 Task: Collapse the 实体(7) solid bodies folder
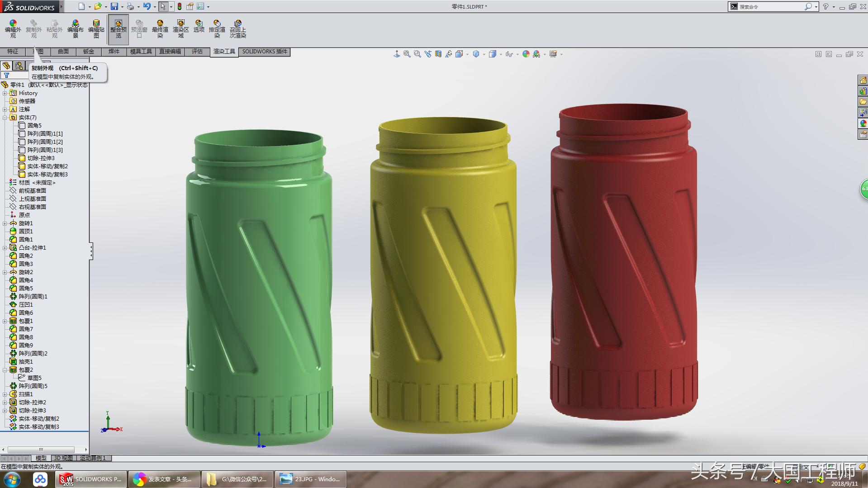point(5,117)
